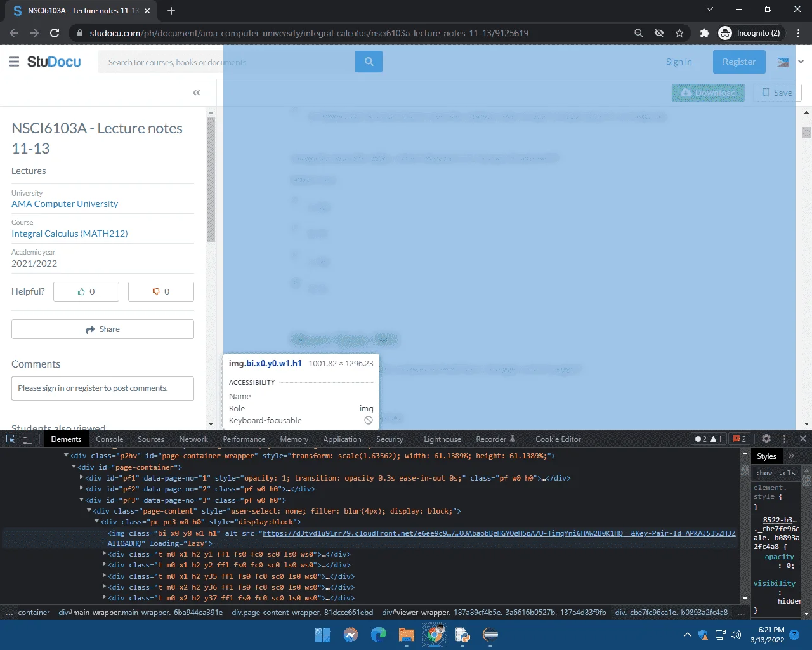Collapse the pf3 div node

tap(81, 500)
